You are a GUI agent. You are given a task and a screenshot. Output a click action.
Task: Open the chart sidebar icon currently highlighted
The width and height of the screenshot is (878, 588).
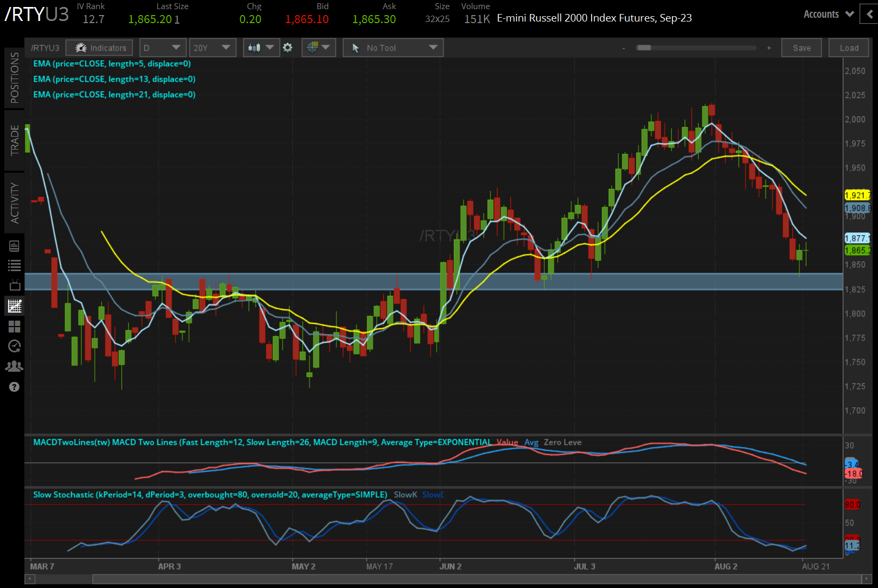[x=15, y=306]
